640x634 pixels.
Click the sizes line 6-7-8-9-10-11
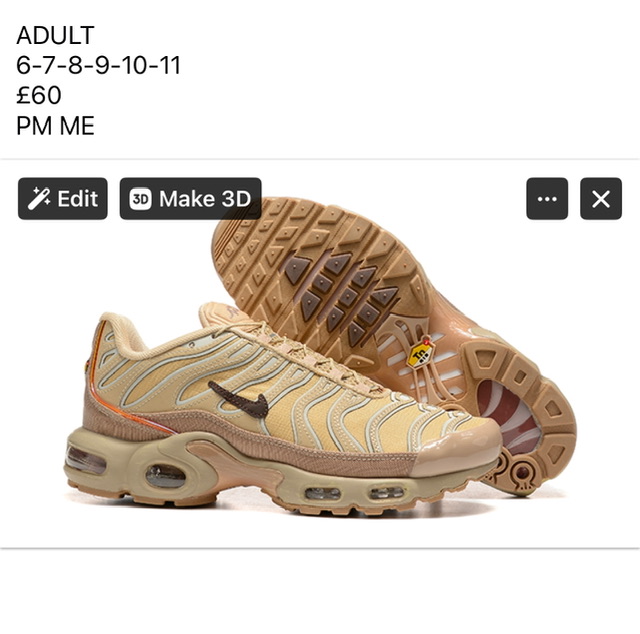click(x=98, y=65)
